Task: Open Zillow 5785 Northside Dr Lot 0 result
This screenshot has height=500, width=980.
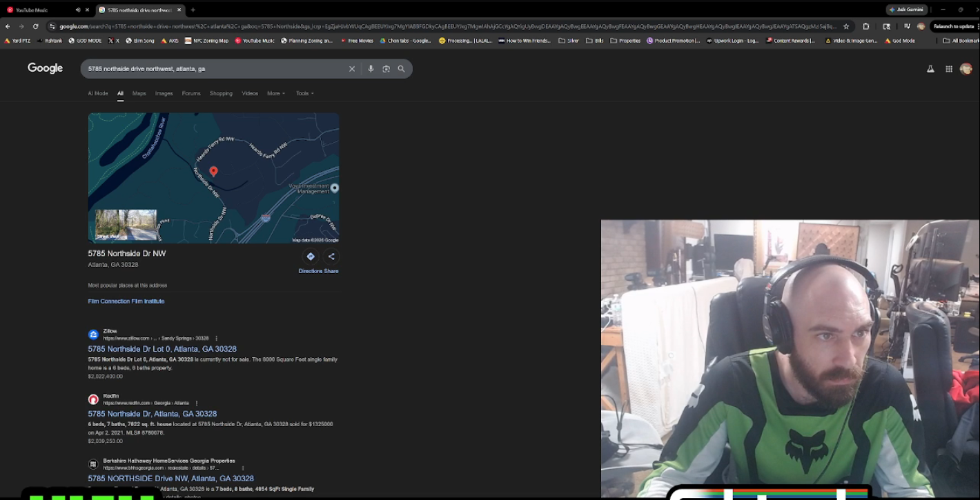Action: point(162,349)
